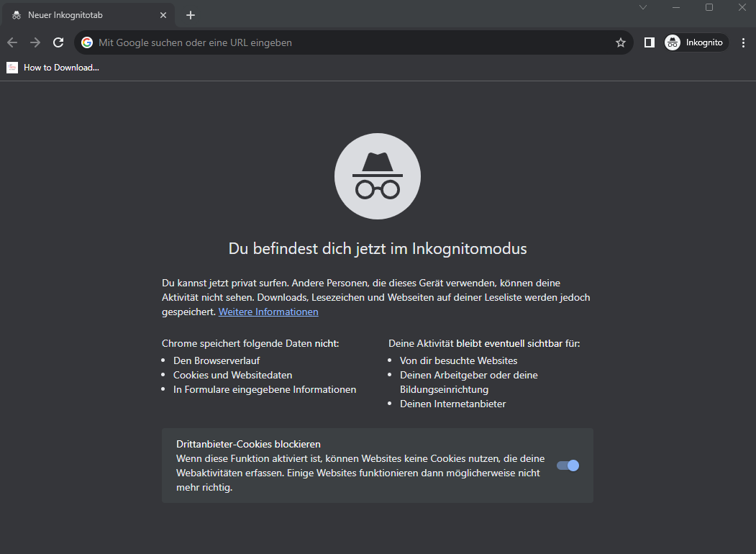Focus the address bar search field
Viewport: 756px width, 554px height.
[353, 42]
